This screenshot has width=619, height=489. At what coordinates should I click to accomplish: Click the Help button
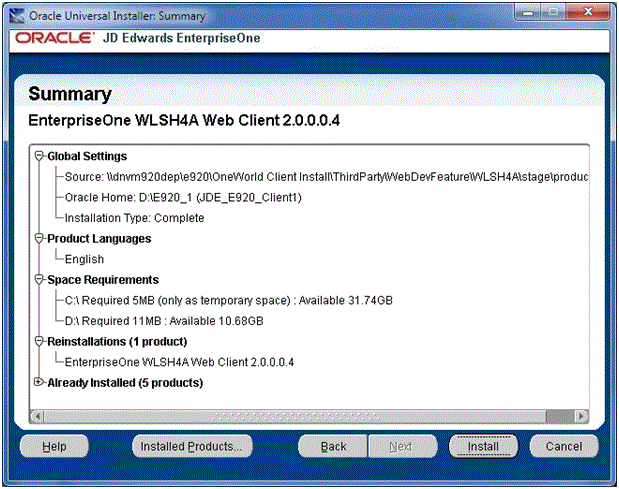pyautogui.click(x=54, y=446)
